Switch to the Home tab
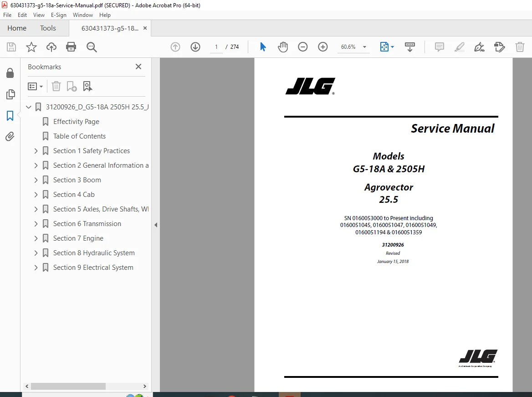Viewport: 532px width, 397px height. click(x=17, y=28)
